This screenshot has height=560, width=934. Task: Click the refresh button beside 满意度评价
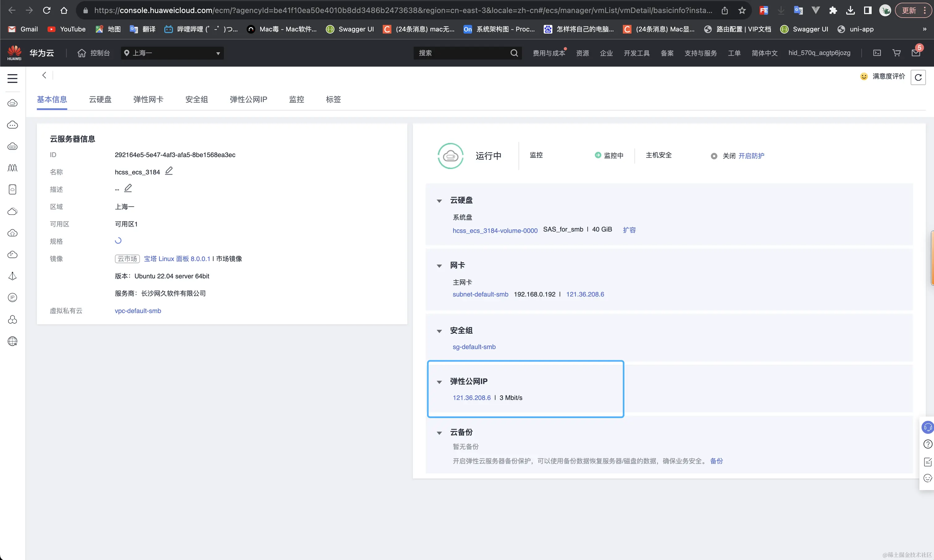click(x=918, y=77)
